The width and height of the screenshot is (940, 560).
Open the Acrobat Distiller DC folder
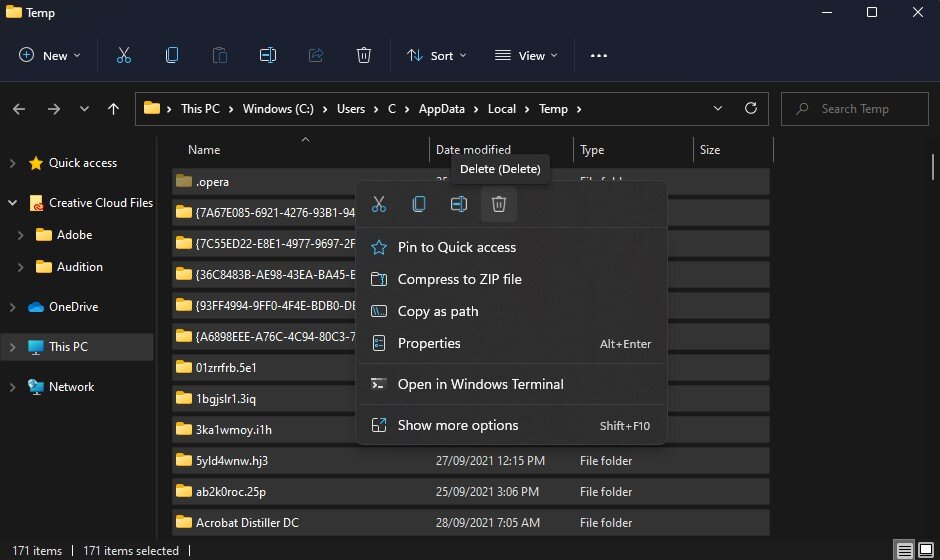click(x=246, y=522)
